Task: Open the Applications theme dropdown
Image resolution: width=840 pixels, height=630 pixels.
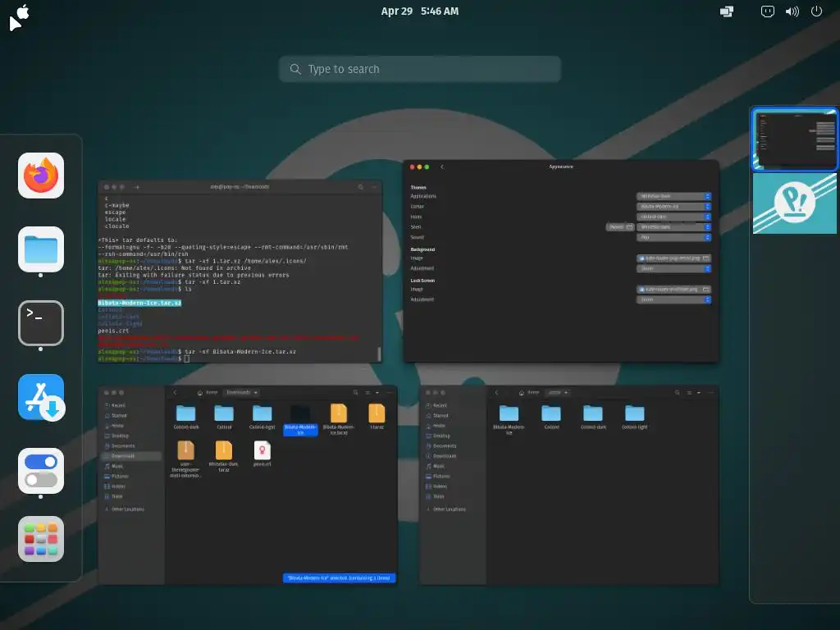Action: pyautogui.click(x=674, y=196)
